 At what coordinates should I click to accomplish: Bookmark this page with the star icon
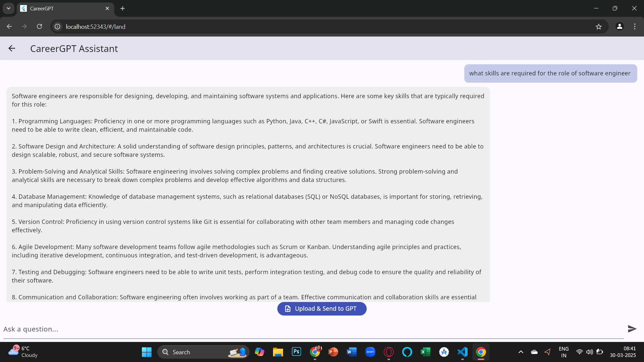click(x=599, y=27)
